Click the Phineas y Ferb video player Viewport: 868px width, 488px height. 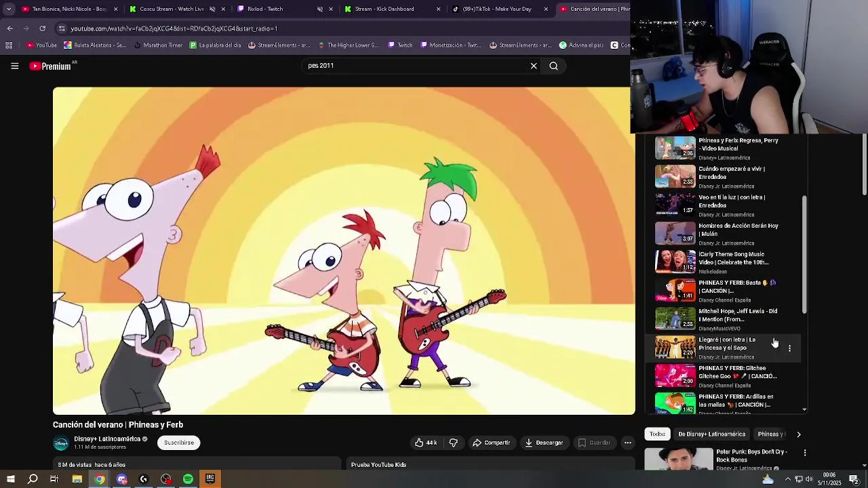[x=344, y=251]
